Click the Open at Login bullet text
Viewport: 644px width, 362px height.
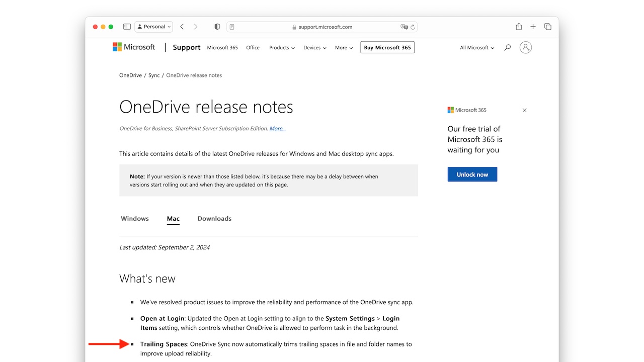(x=270, y=323)
